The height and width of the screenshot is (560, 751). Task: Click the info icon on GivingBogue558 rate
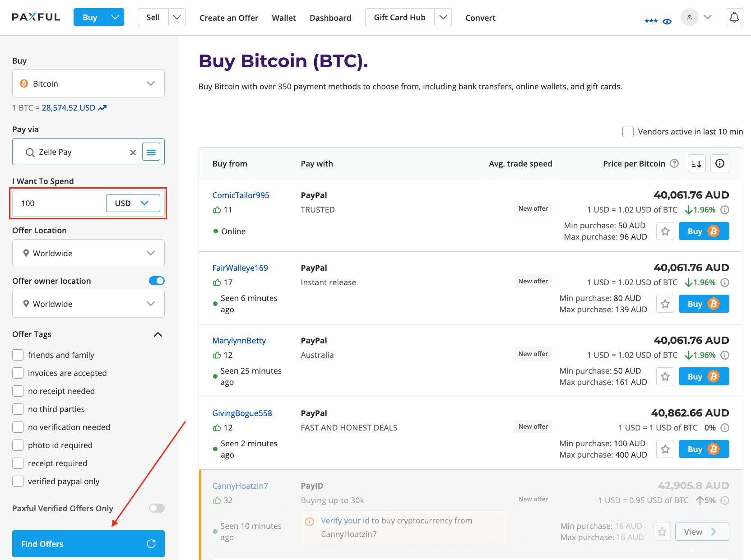click(725, 428)
